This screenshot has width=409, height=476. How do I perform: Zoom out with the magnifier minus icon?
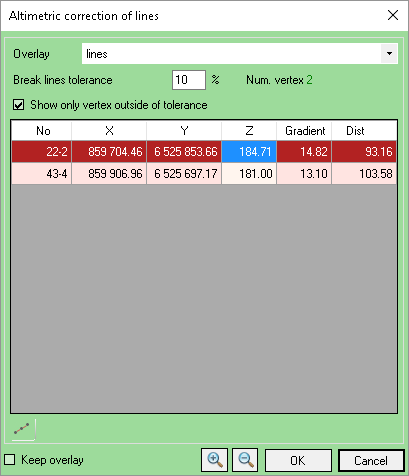pyautogui.click(x=245, y=460)
